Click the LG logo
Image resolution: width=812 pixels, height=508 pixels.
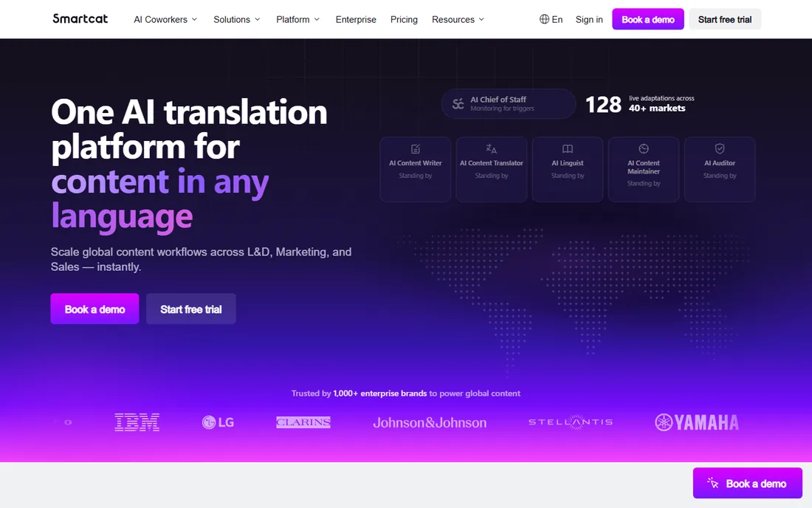[218, 422]
